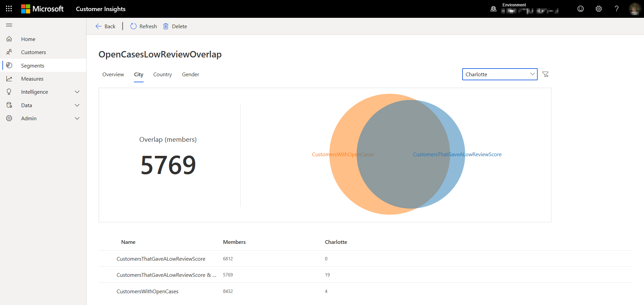
Task: Open the feedback smiley icon
Action: tap(581, 9)
